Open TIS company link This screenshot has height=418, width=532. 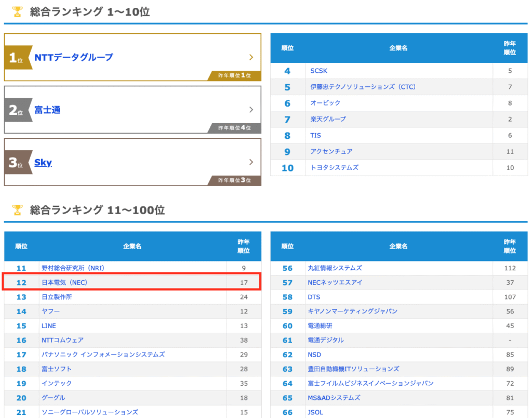(315, 136)
